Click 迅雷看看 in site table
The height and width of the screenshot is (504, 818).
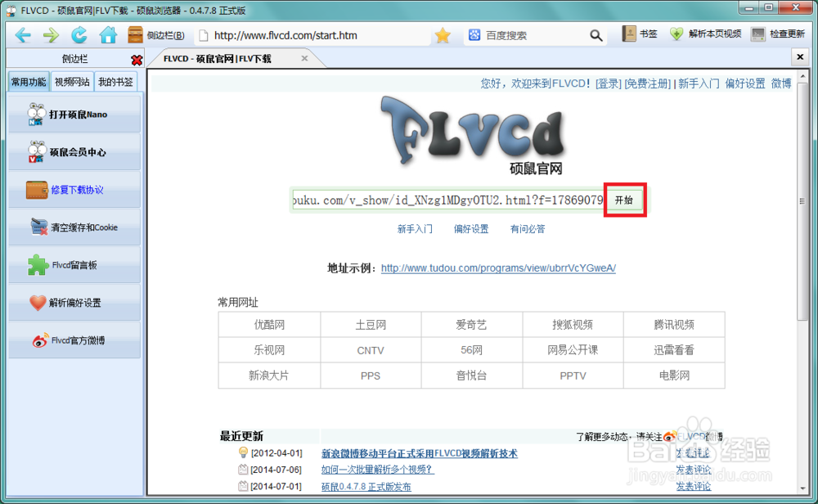click(x=674, y=350)
